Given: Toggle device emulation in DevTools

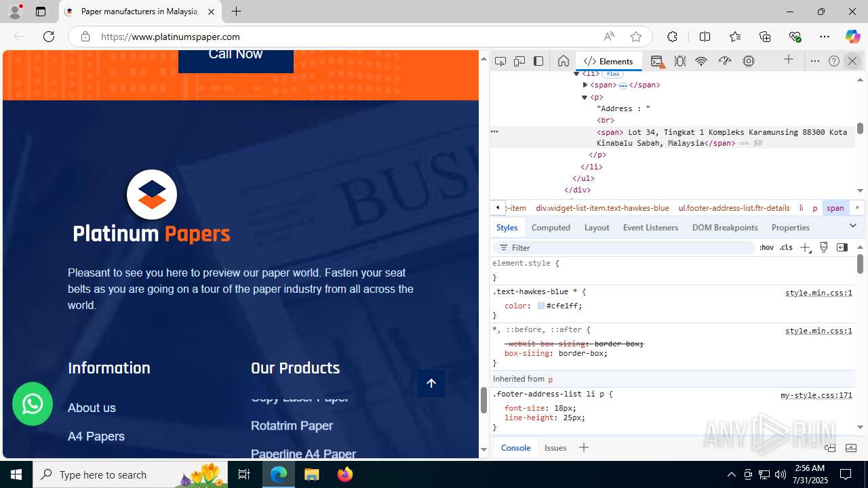Looking at the screenshot, I should (519, 61).
